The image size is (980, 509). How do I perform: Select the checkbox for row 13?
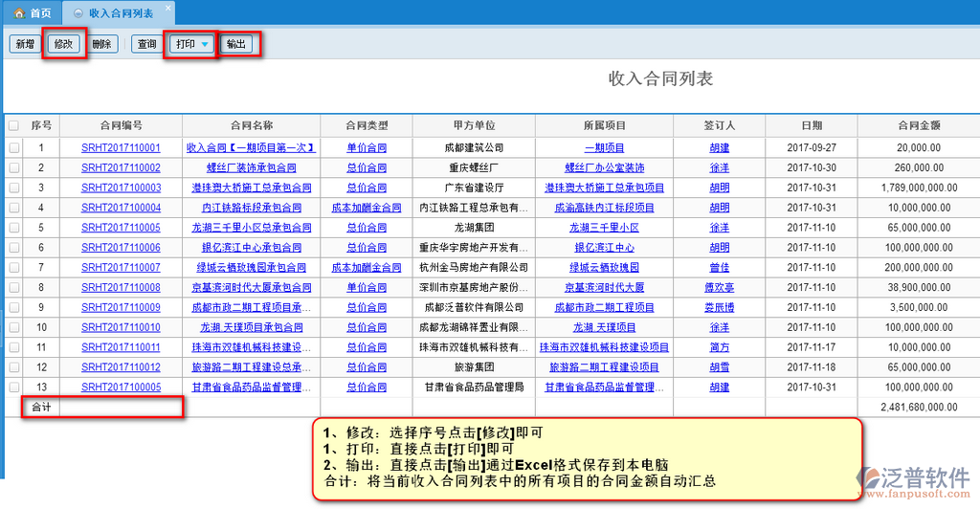click(x=13, y=387)
